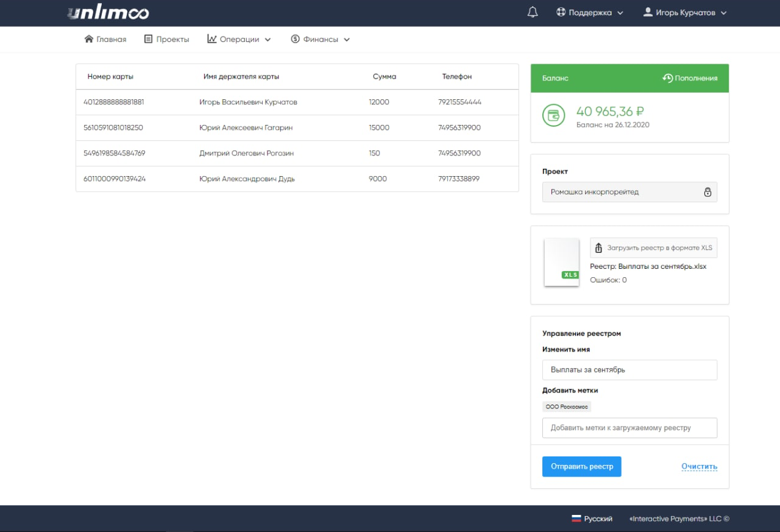
Task: Click the XLS file thumbnail icon
Action: click(561, 262)
